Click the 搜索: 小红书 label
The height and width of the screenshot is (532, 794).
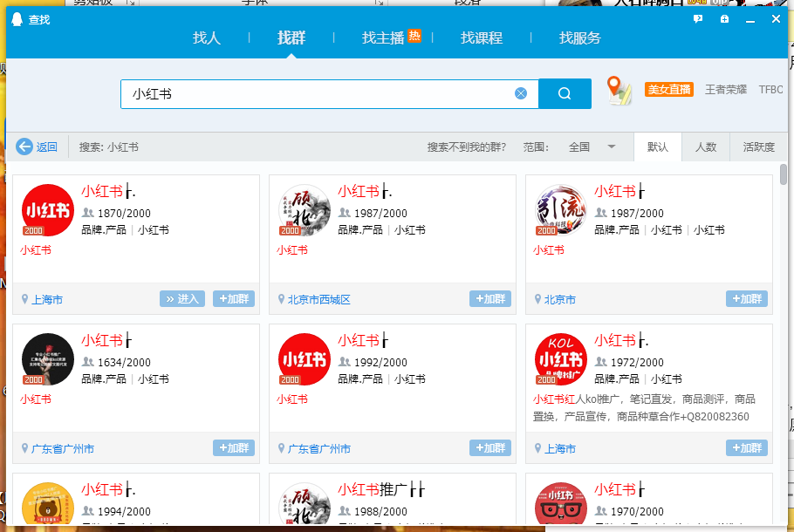(109, 147)
